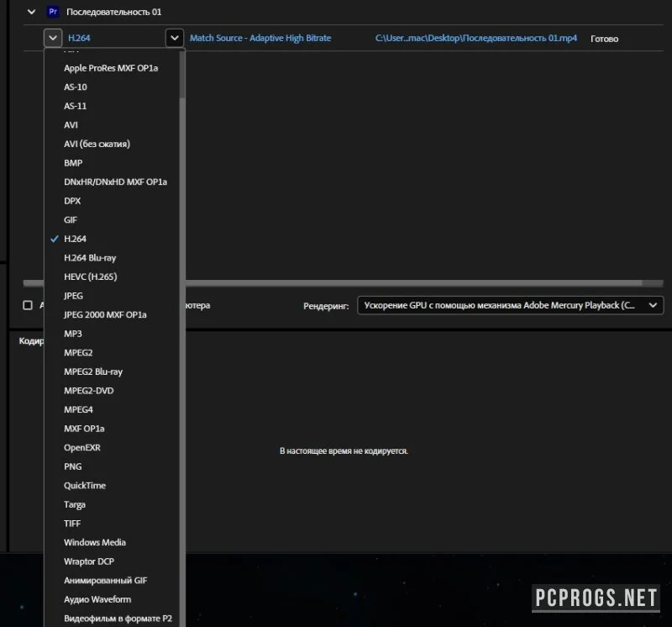Select Аудио Waveform format
Image resolution: width=672 pixels, height=627 pixels.
click(x=97, y=599)
